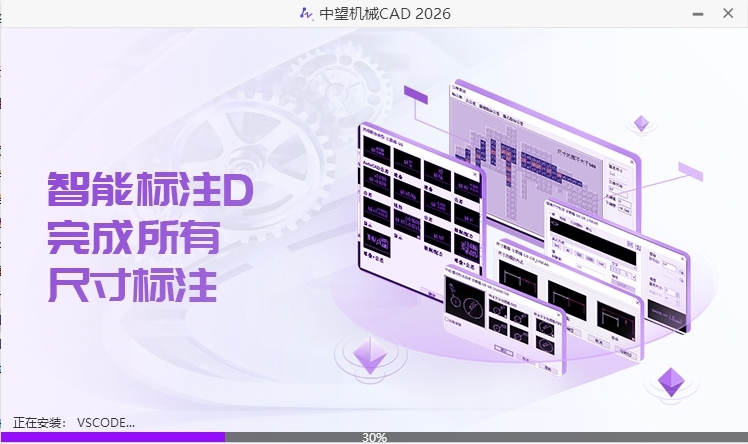Click the ZWCAD logo in the title bar
Image resolution: width=748 pixels, height=444 pixels.
[x=307, y=13]
